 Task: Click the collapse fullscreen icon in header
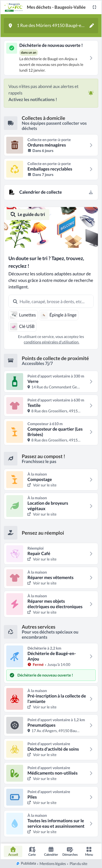(x=94, y=7)
